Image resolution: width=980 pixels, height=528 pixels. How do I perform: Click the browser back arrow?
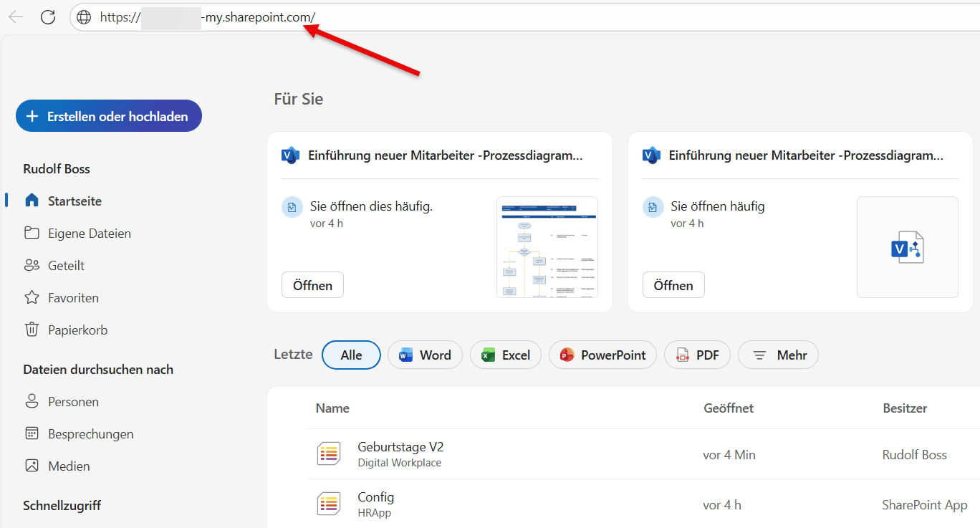point(16,17)
